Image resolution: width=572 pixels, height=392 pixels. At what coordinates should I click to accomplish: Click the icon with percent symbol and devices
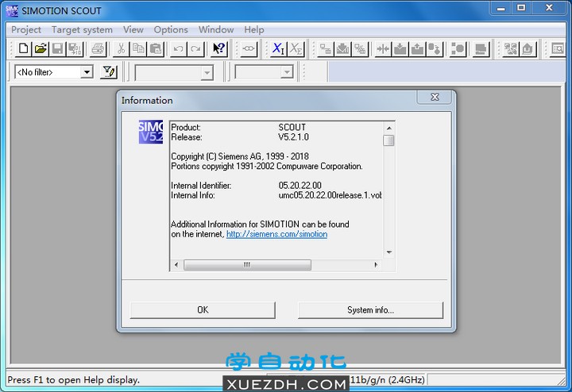[x=360, y=48]
